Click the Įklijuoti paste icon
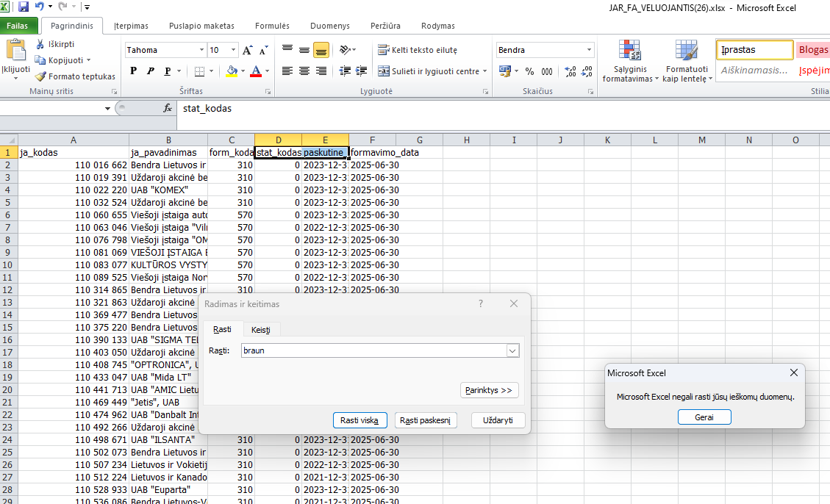Image resolution: width=830 pixels, height=504 pixels. 15,51
